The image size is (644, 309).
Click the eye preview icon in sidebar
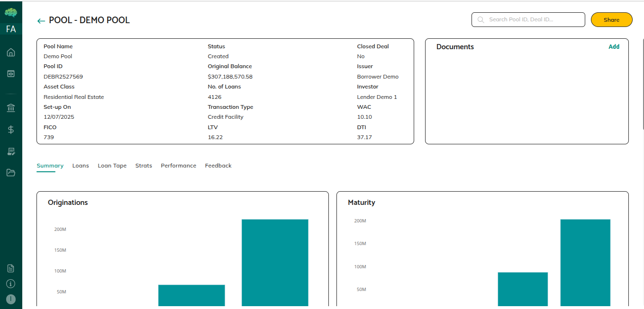11,74
